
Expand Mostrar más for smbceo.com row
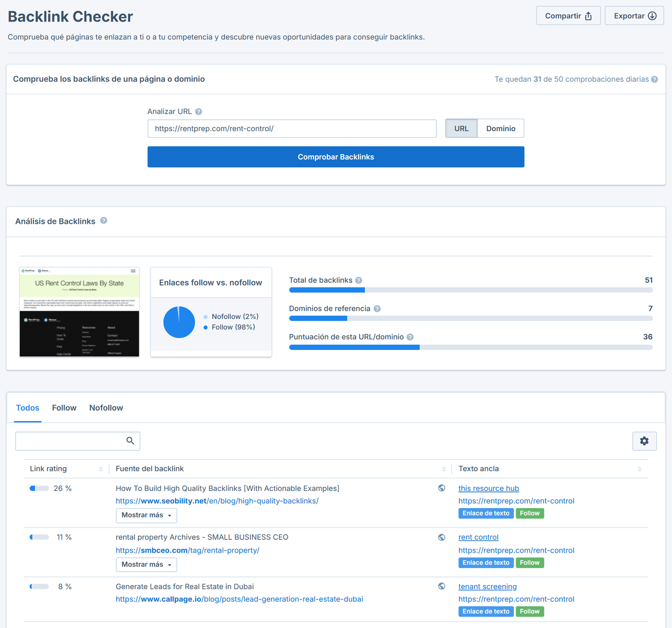click(146, 565)
